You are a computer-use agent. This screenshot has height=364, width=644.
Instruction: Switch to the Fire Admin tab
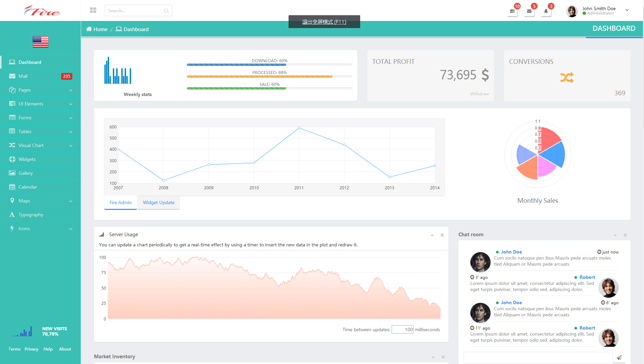[x=121, y=202]
